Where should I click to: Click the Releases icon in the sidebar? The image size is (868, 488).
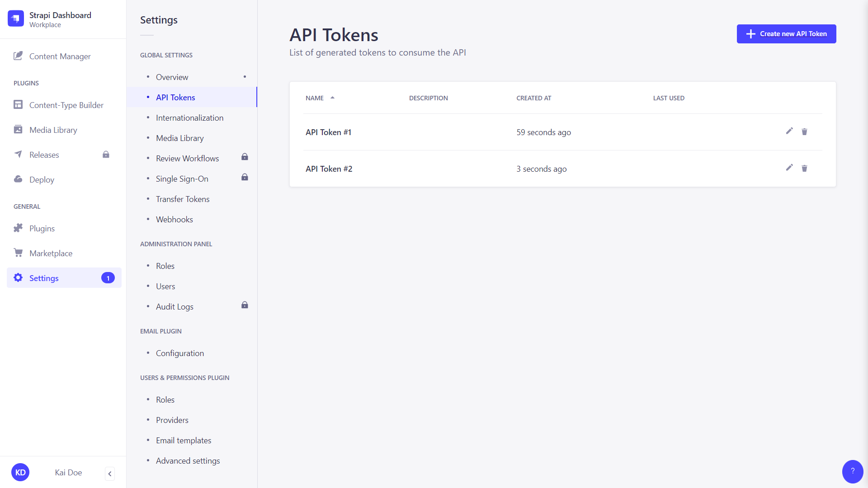point(18,155)
